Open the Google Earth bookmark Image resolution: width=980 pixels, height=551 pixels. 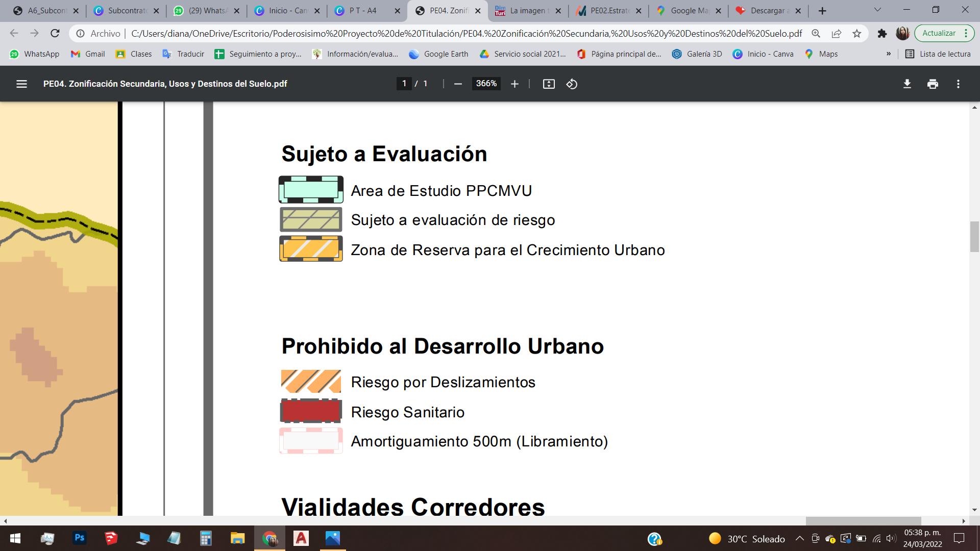point(439,54)
